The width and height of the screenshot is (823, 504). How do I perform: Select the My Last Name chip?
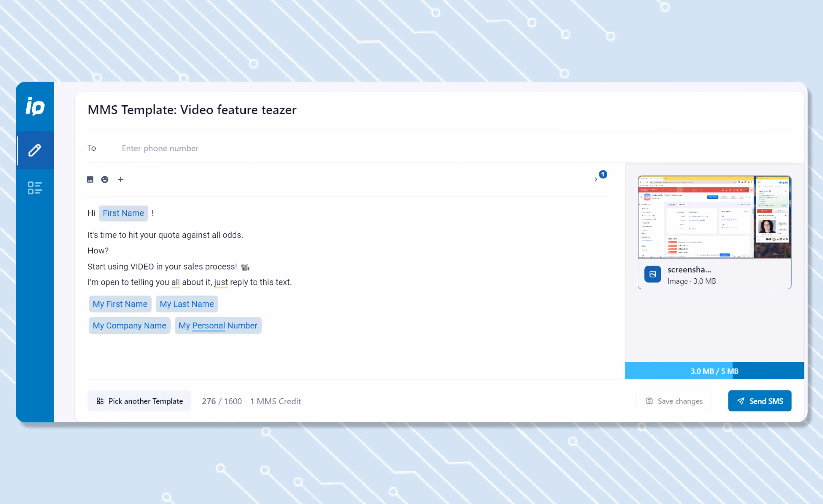tap(187, 304)
